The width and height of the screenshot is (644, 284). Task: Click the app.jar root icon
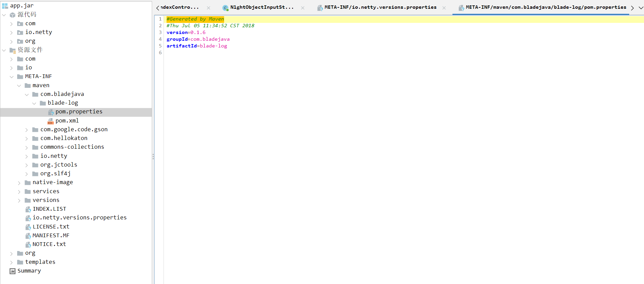(x=5, y=6)
